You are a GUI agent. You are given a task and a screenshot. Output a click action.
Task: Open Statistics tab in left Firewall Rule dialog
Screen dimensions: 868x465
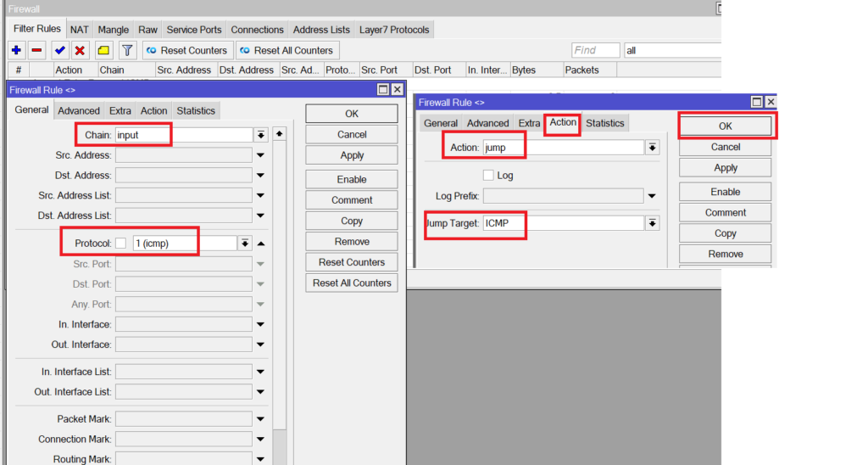pos(196,111)
